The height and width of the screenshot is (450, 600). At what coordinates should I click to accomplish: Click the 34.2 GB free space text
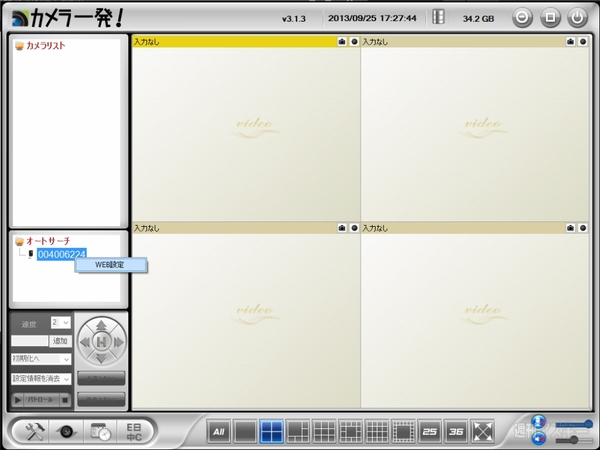[x=478, y=18]
